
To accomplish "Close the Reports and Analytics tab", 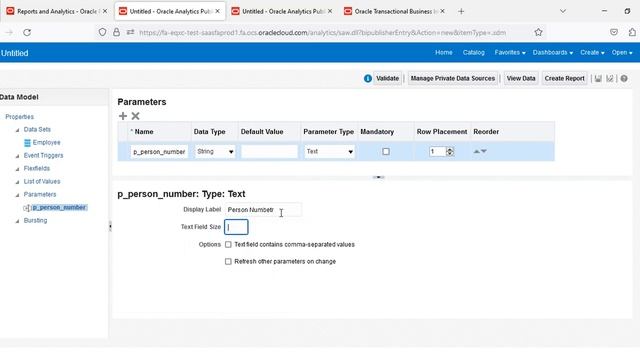I will (x=105, y=11).
